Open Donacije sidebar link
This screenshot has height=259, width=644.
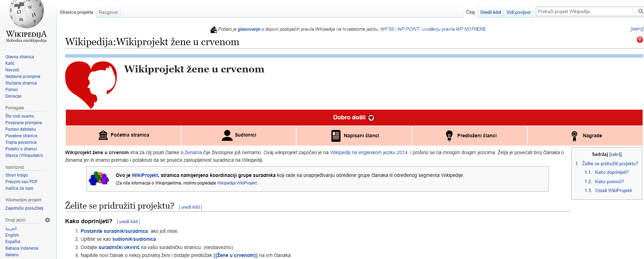[x=13, y=96]
